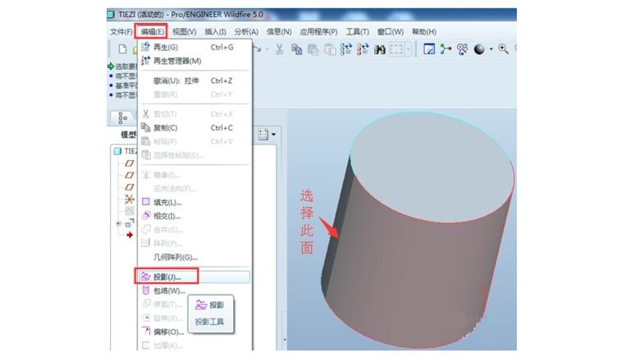Click the 相交 intersect icon in menu

point(146,215)
